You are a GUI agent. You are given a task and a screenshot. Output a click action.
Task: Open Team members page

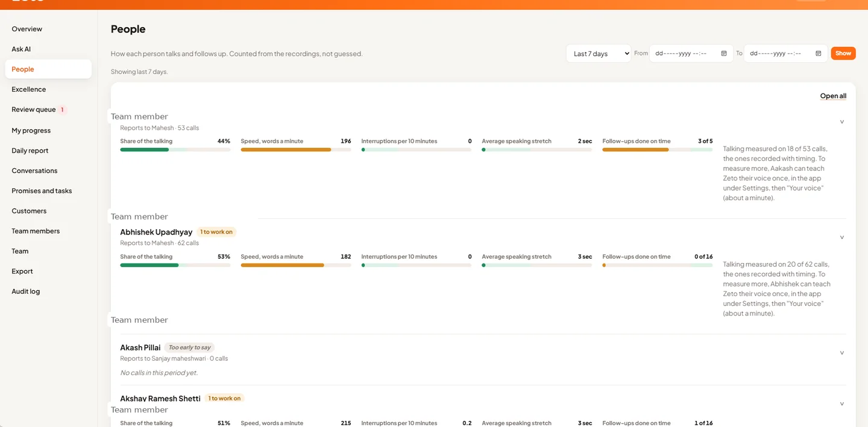[x=48, y=231]
